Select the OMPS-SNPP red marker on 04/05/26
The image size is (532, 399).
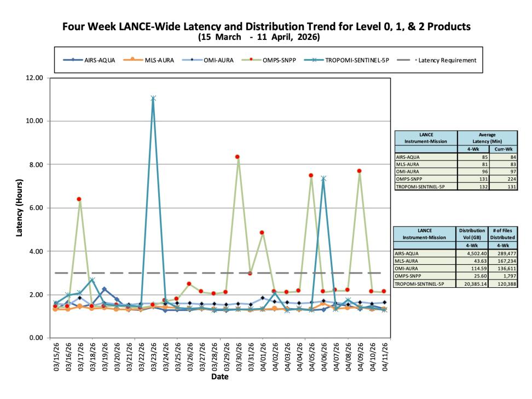click(x=311, y=175)
